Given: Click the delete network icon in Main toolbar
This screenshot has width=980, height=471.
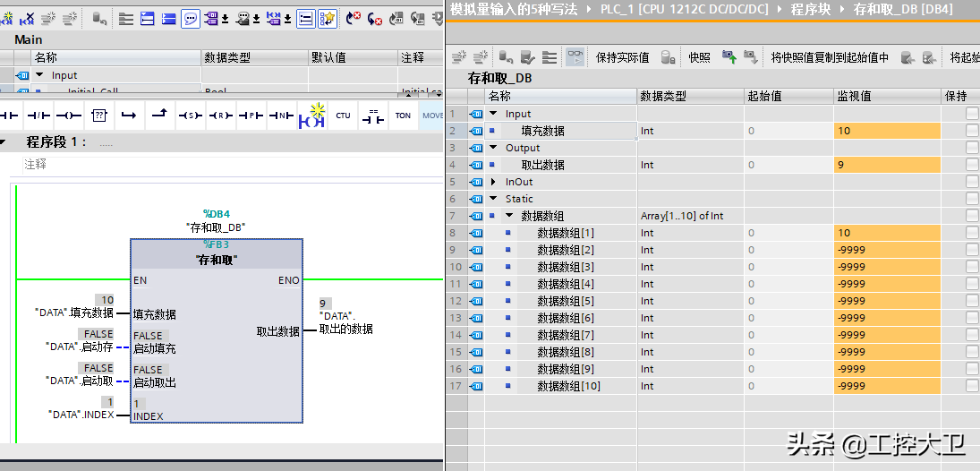Looking at the screenshot, I should 27,19.
